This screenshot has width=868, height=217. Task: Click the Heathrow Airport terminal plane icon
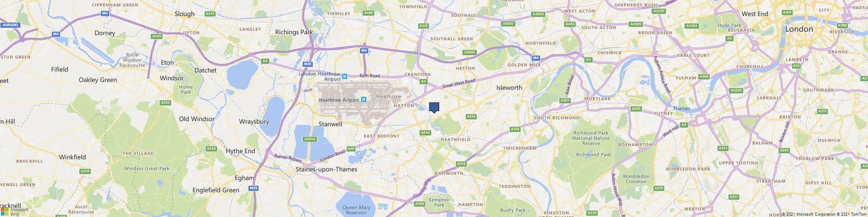[364, 99]
